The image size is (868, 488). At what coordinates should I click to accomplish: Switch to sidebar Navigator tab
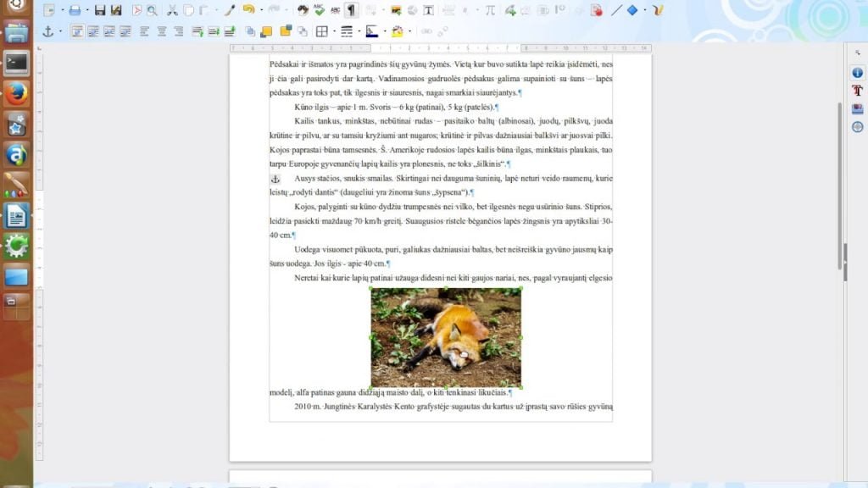point(858,127)
